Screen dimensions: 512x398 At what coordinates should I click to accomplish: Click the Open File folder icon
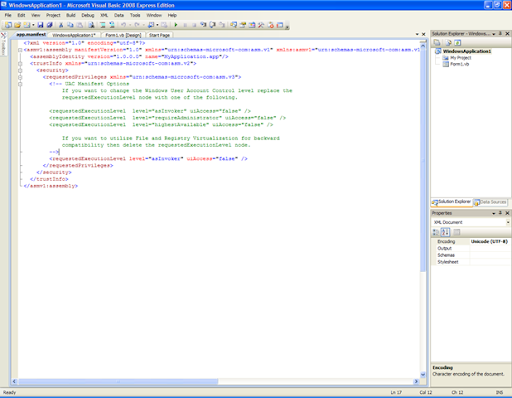pos(17,25)
